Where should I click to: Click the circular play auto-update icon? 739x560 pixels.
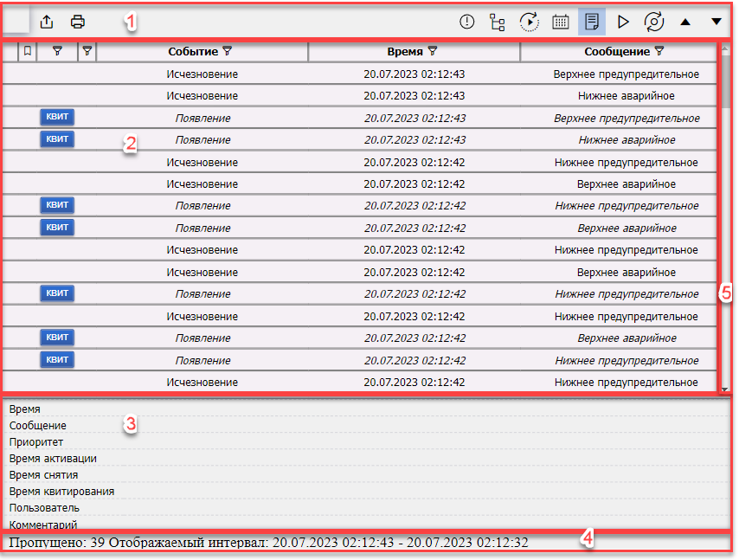[x=529, y=22]
